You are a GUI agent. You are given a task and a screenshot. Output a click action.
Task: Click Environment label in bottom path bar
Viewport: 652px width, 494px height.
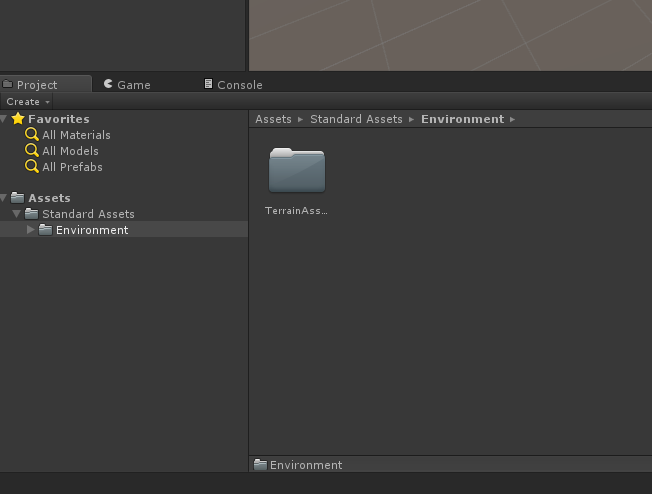306,465
